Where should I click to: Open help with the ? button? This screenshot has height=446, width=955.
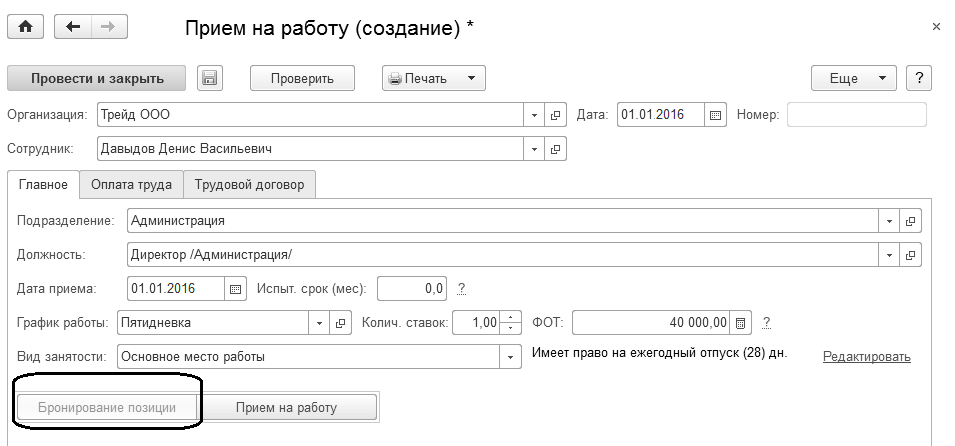pos(919,78)
